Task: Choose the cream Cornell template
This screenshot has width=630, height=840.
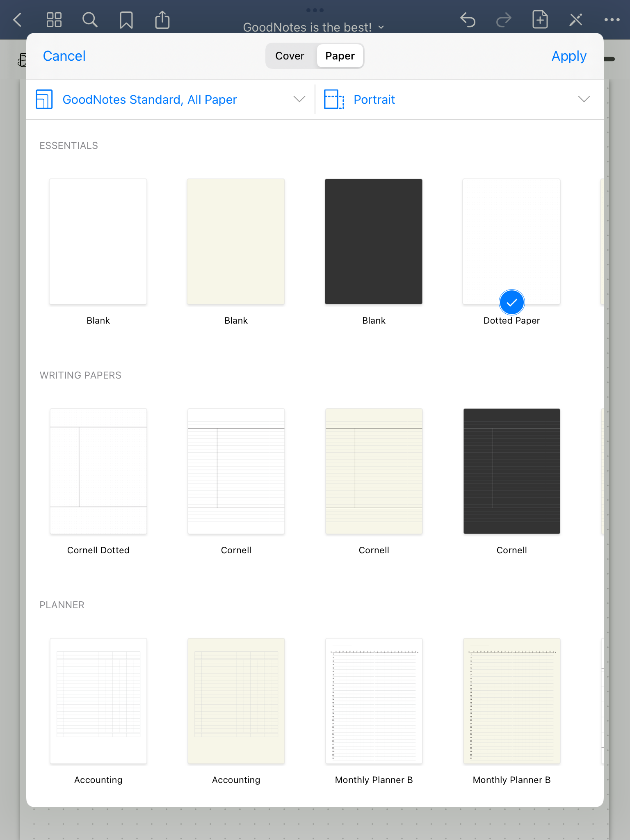Action: tap(374, 471)
